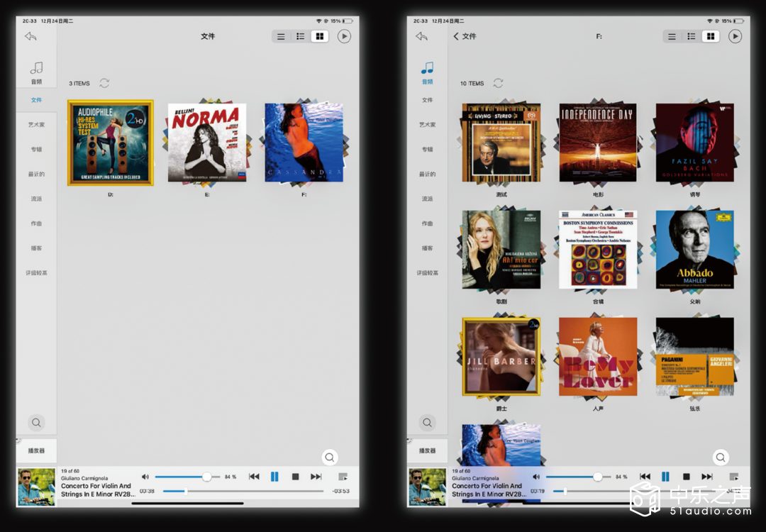Skip to previous track in left player
The width and height of the screenshot is (766, 532).
254,476
